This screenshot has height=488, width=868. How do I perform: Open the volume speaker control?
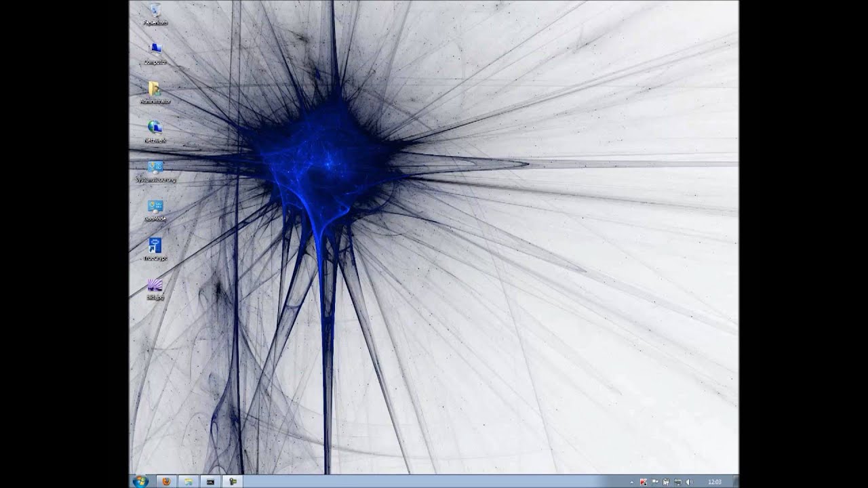tap(689, 482)
